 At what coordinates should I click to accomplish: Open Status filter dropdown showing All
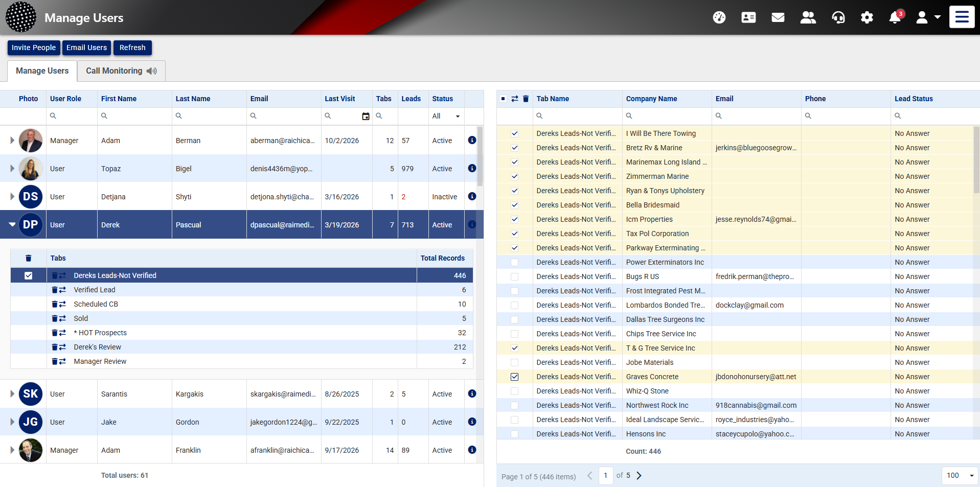(446, 116)
